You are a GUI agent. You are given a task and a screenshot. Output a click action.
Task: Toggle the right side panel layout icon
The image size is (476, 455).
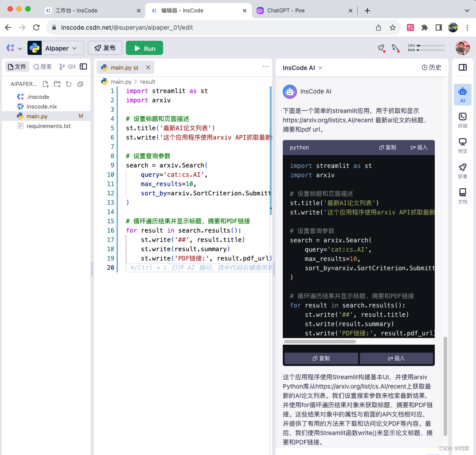[462, 67]
